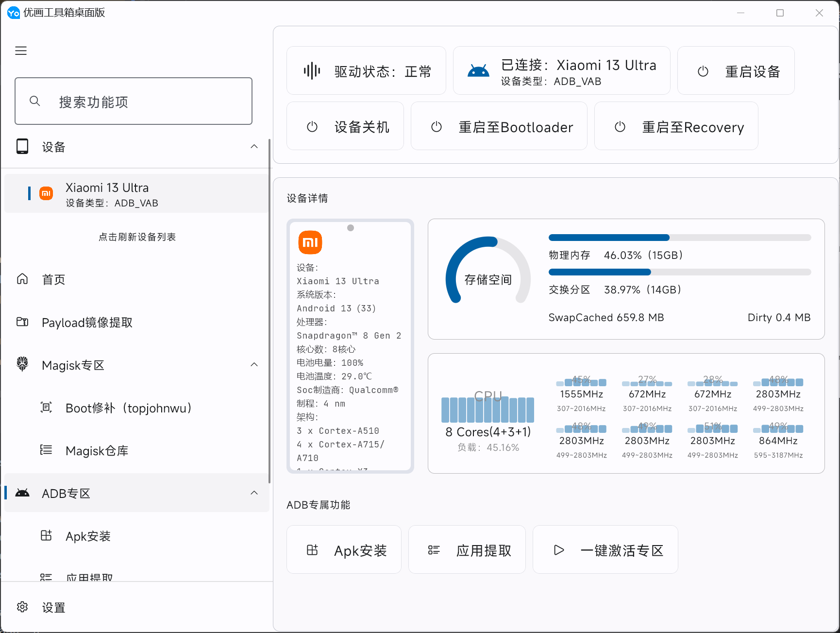Screen dimensions: 840x633
Task: Click 8 Cores(4+3+1) label
Action: pyautogui.click(x=488, y=432)
